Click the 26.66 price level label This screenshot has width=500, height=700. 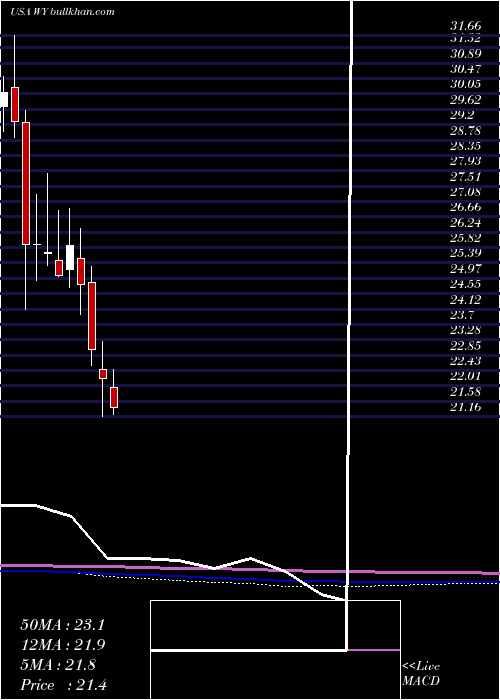pos(465,207)
